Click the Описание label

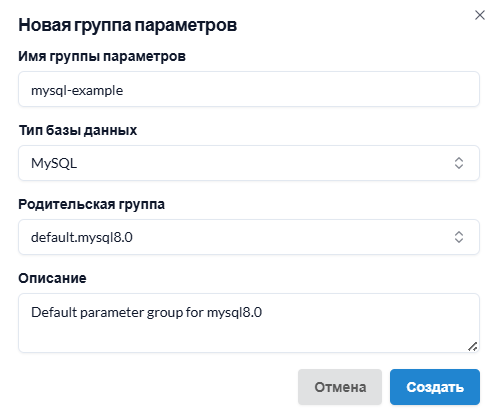coord(52,278)
